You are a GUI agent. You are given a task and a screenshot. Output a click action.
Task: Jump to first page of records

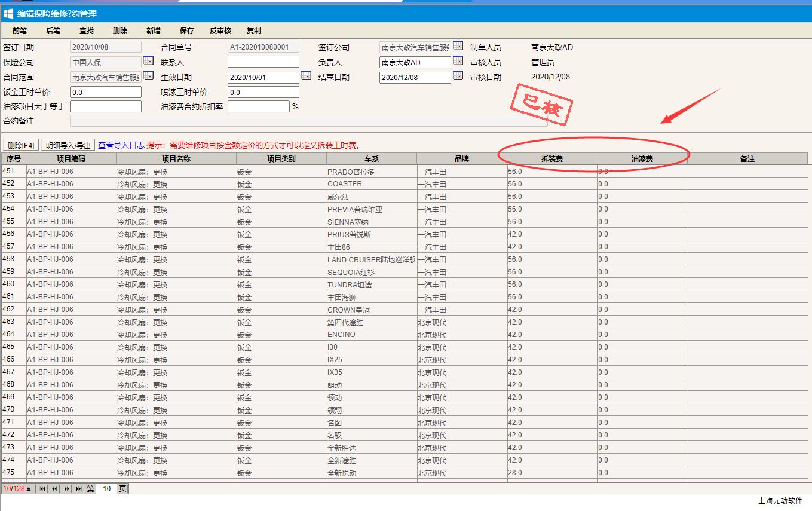coord(42,489)
